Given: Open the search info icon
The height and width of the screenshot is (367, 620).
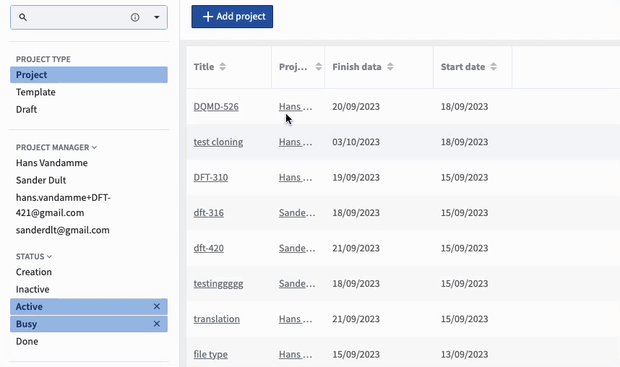Looking at the screenshot, I should [135, 17].
